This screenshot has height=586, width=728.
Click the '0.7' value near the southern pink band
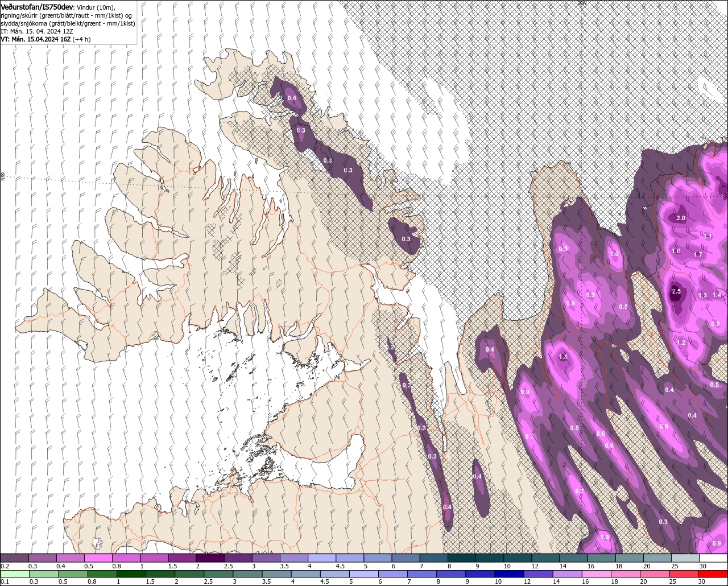point(580,491)
